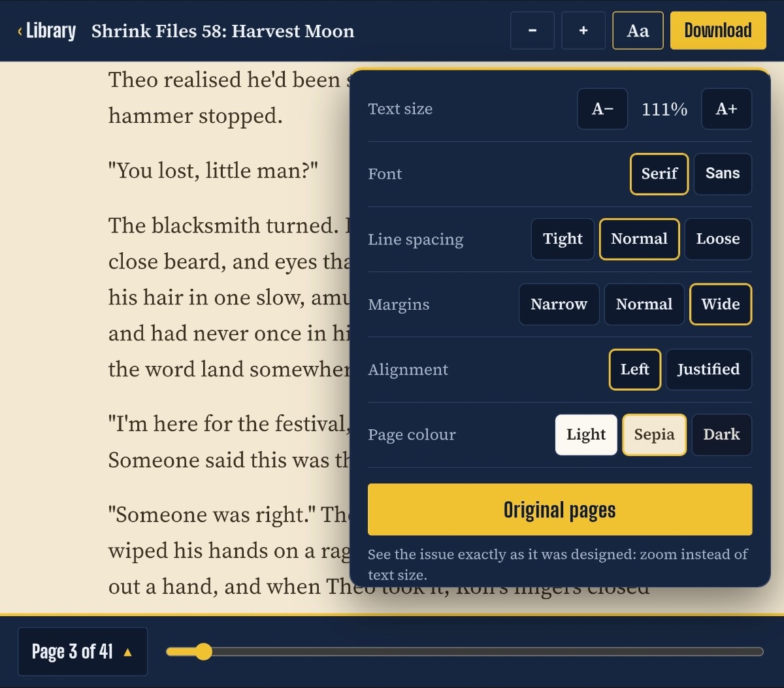Viewport: 784px width, 688px height.
Task: Pick the Dark page colour
Action: pos(721,435)
